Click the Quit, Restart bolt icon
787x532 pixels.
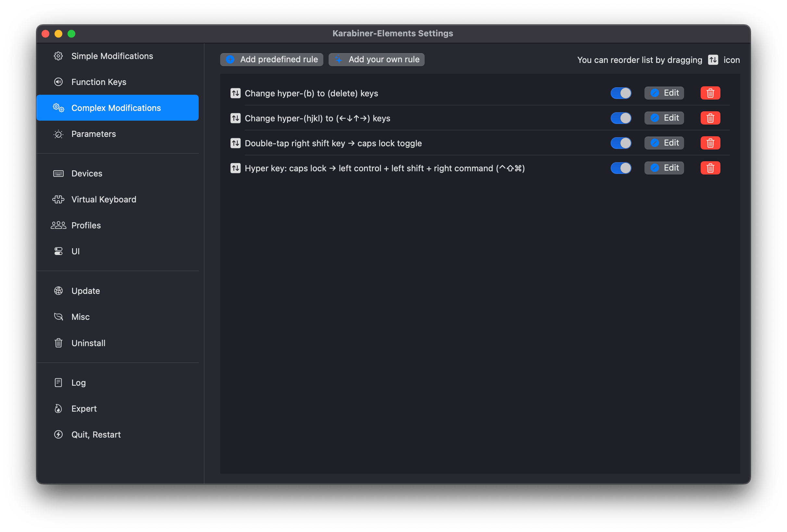pyautogui.click(x=58, y=435)
